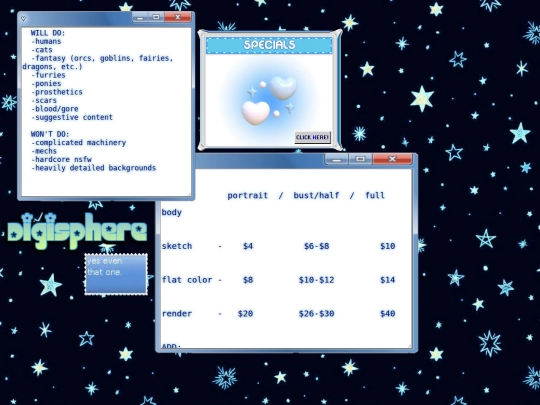Image resolution: width=540 pixels, height=405 pixels.
Task: Click the 'portrait' column header
Action: pos(248,196)
